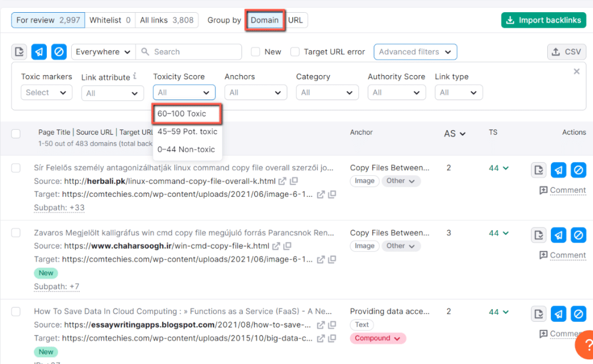Open the Everywhere scope dropdown

pos(103,52)
